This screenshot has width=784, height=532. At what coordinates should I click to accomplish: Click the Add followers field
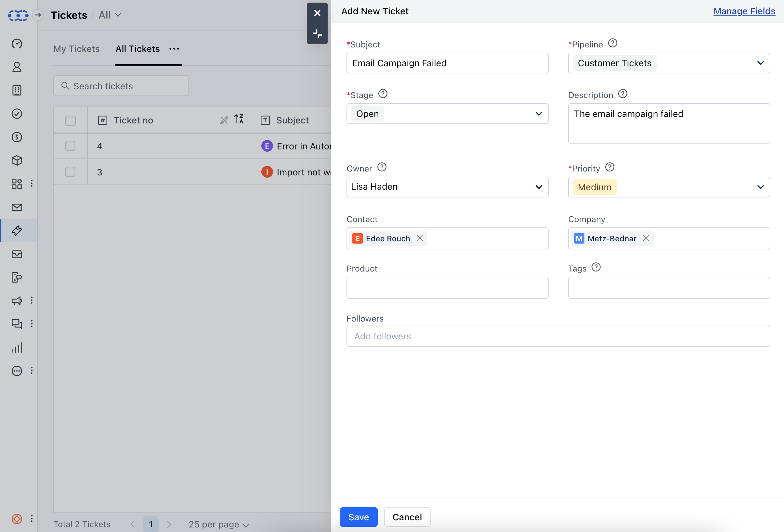[x=558, y=336]
